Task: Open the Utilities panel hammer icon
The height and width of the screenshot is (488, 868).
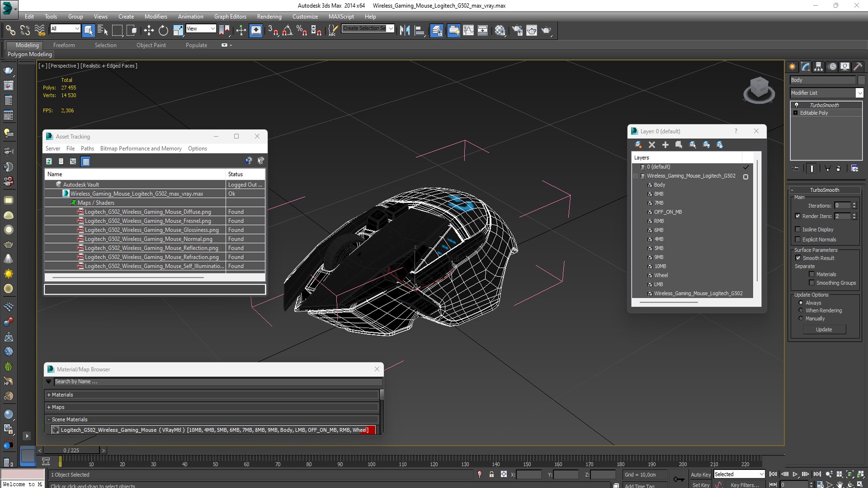Action: 858,67
